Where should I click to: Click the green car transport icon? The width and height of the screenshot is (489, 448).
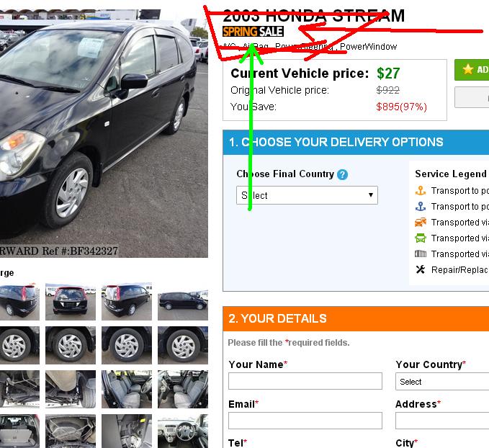(421, 238)
